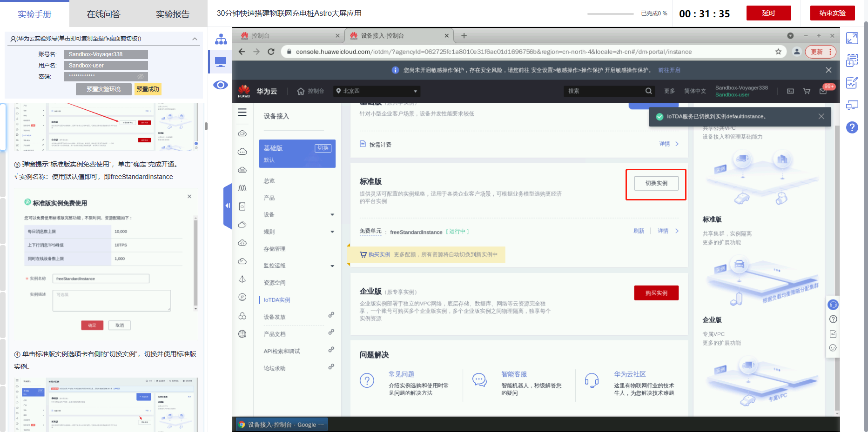Click the Chrome taskbar item 设备接入-控制台
The height and width of the screenshot is (432, 868).
281,425
